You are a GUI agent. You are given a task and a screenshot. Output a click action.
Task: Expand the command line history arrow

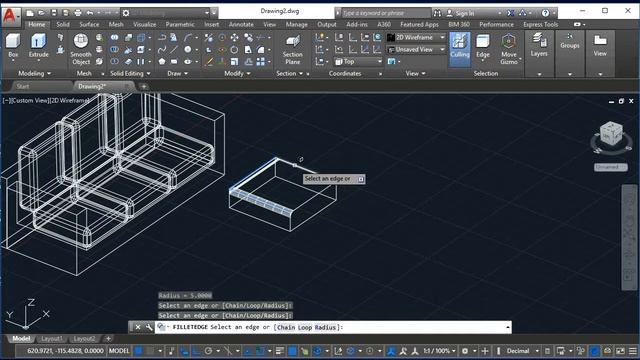507,327
